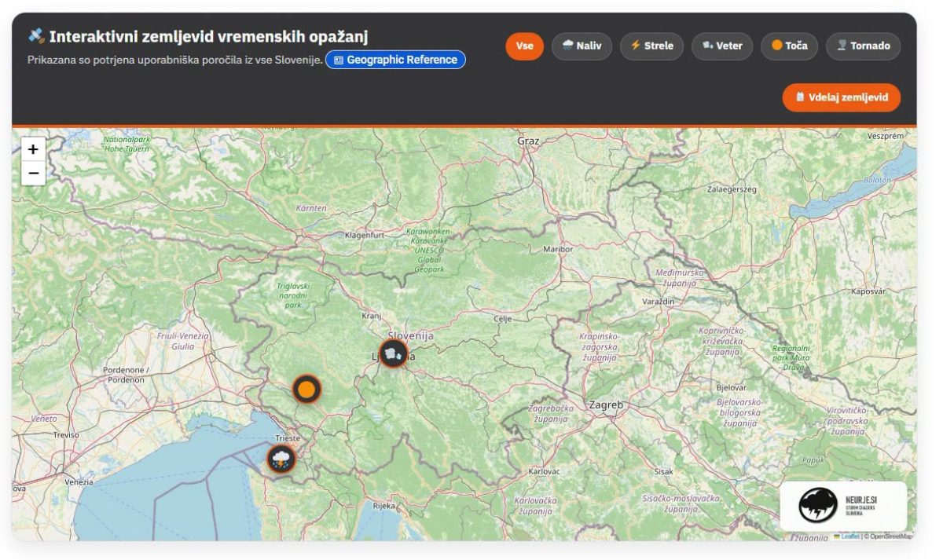Filter map by Toča reports
This screenshot has height=560, width=943.
(x=789, y=46)
